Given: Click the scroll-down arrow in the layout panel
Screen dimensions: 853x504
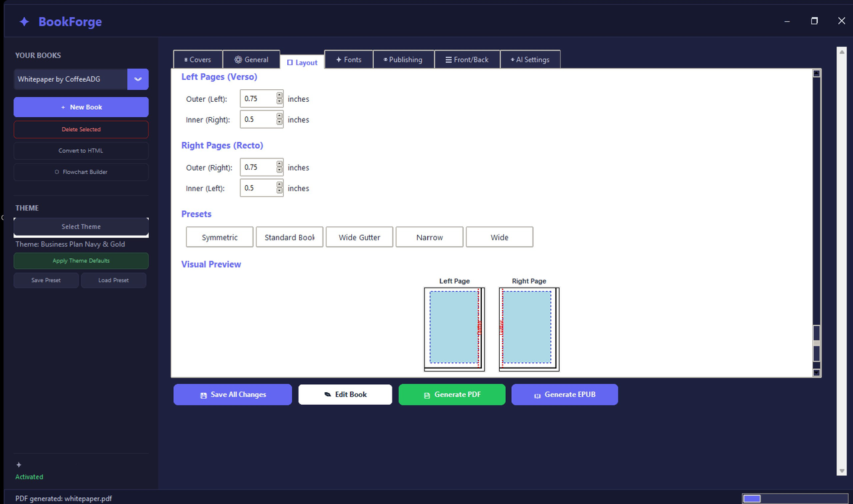Looking at the screenshot, I should tap(816, 372).
